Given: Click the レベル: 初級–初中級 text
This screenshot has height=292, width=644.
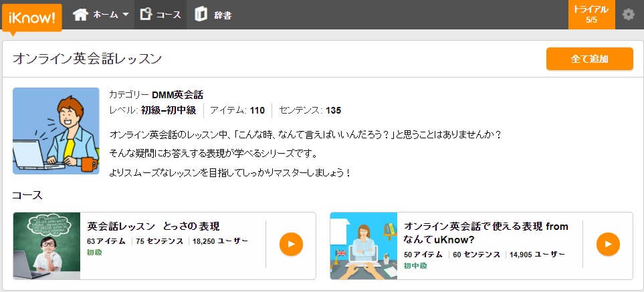Looking at the screenshot, I should click(x=152, y=110).
